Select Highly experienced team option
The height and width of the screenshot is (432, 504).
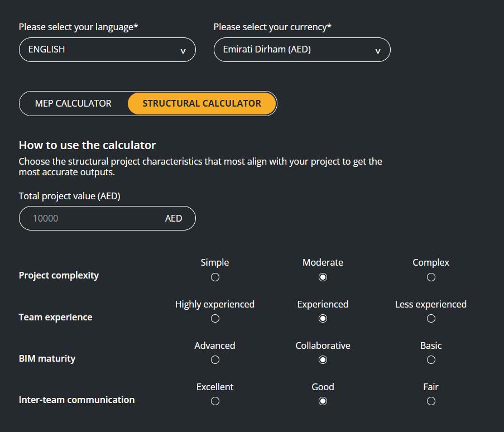[x=215, y=319]
